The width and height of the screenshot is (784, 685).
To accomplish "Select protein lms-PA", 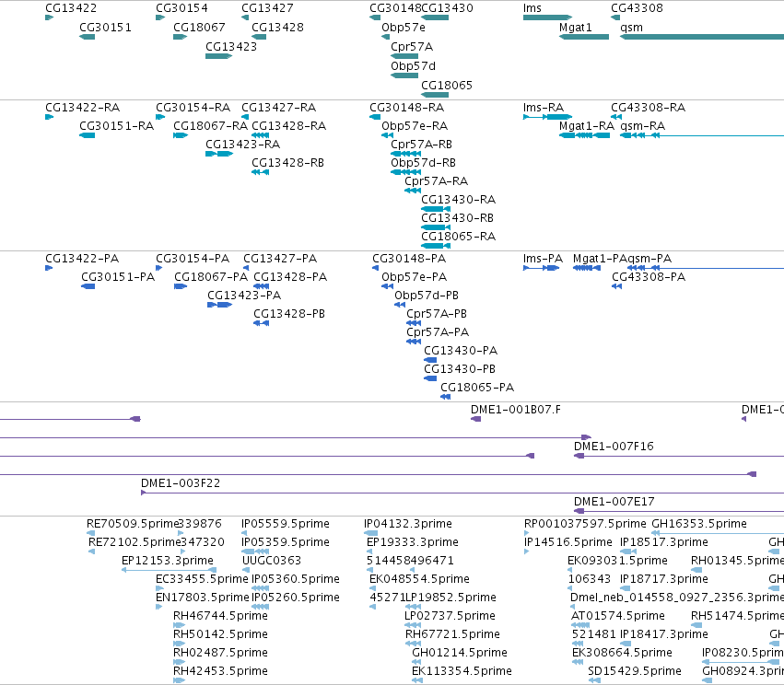I will pyautogui.click(x=543, y=259).
